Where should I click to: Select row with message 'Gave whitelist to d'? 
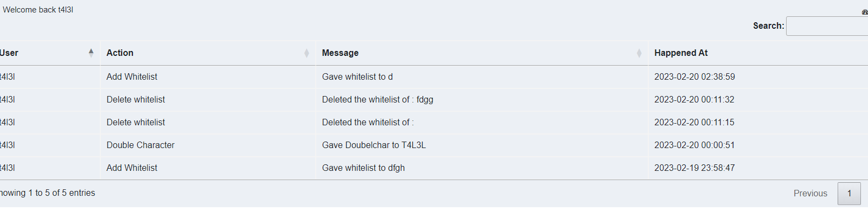pos(434,77)
